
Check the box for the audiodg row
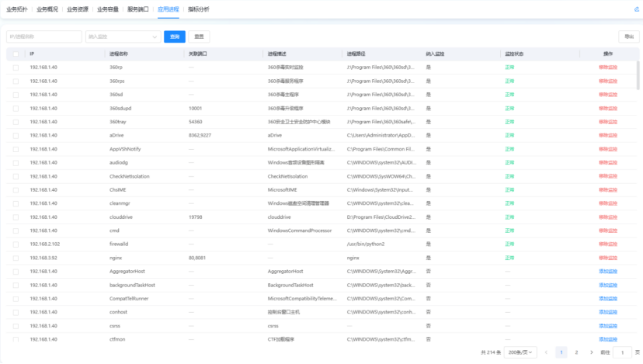click(16, 163)
